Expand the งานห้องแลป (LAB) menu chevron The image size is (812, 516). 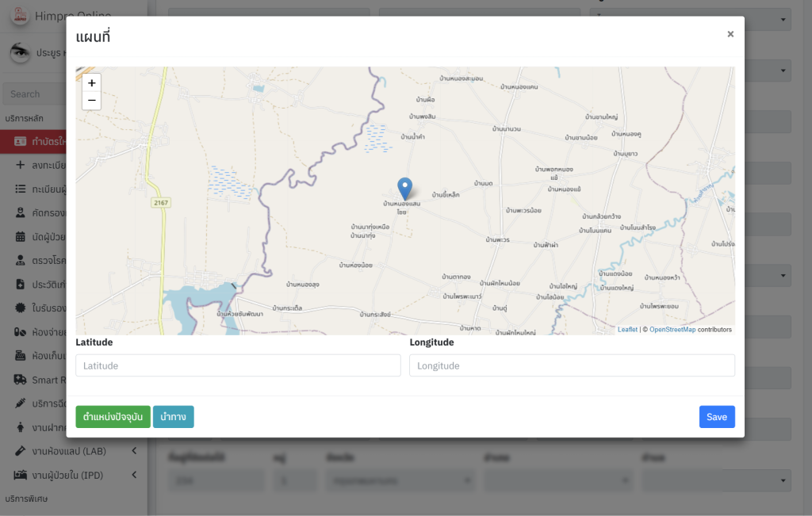[x=134, y=451]
